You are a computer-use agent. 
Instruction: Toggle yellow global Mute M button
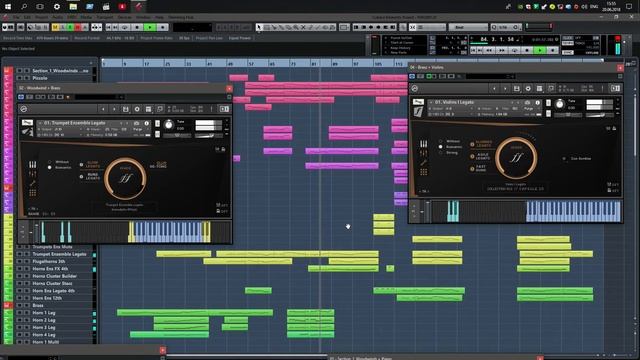(x=55, y=27)
